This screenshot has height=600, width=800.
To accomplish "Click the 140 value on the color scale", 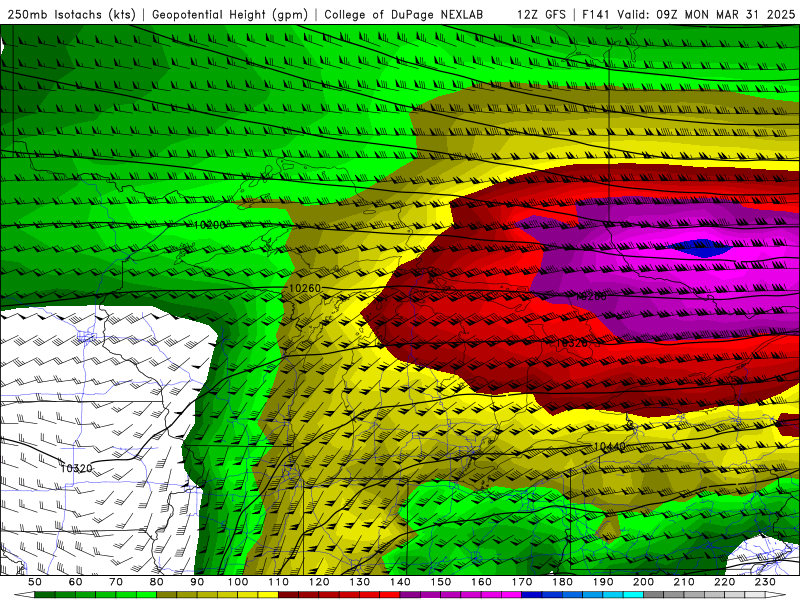I will [x=400, y=582].
